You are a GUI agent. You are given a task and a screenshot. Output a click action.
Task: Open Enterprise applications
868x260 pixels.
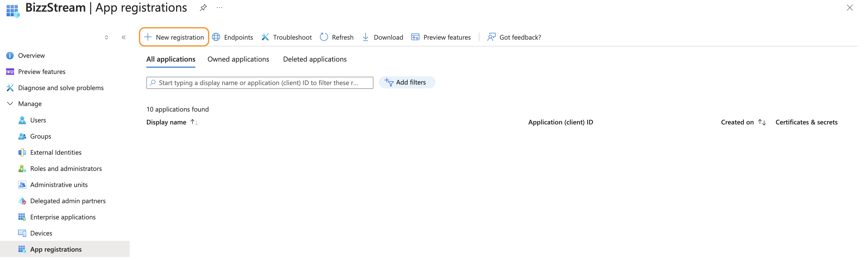click(x=63, y=218)
